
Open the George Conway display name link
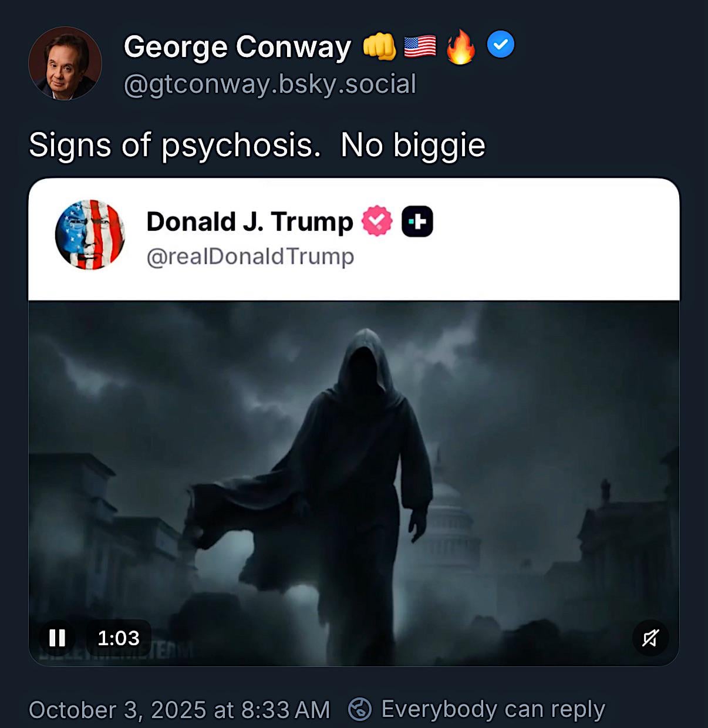click(x=237, y=47)
